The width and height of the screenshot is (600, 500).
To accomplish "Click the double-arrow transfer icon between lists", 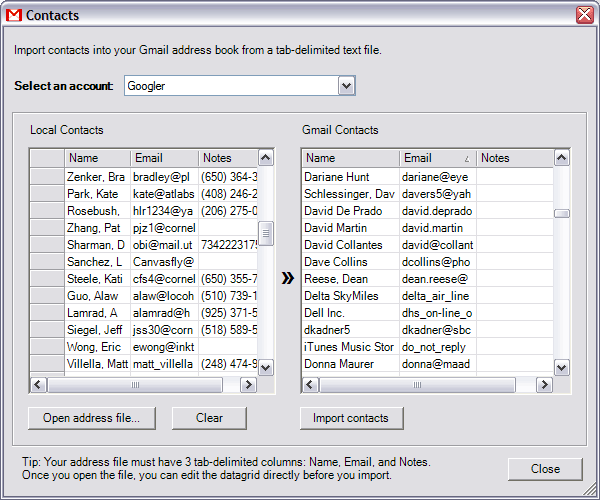I will 288,278.
